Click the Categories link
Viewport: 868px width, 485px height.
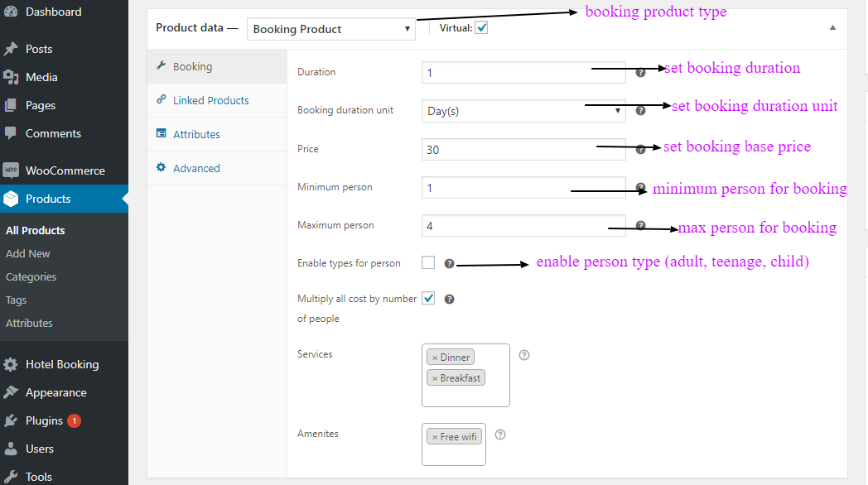(31, 276)
